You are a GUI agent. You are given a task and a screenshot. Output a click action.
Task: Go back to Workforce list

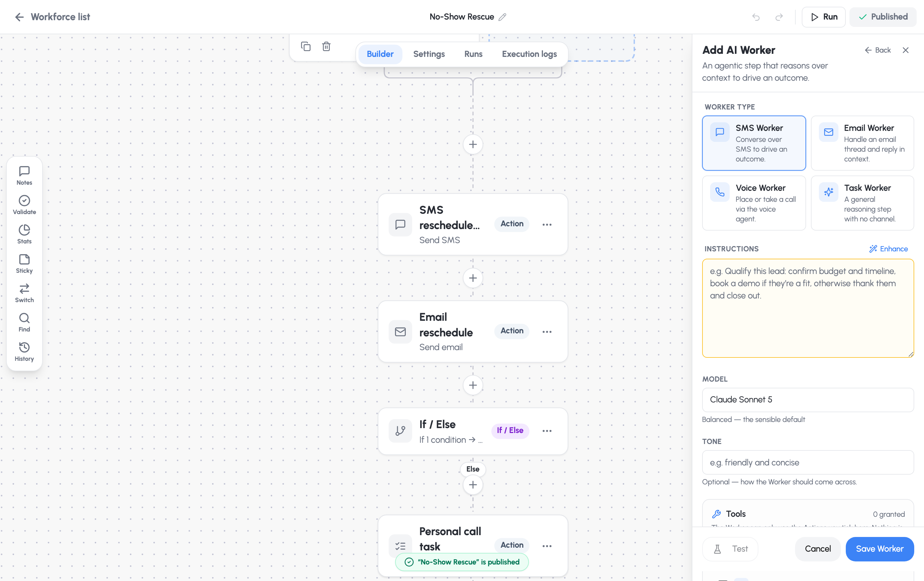52,17
